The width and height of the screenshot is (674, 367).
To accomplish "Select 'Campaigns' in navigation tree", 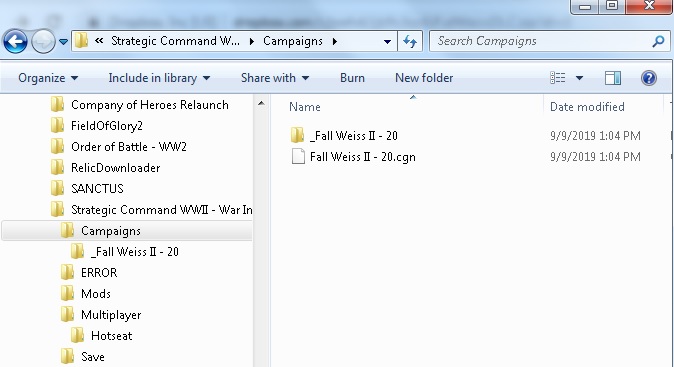I will click(x=111, y=231).
